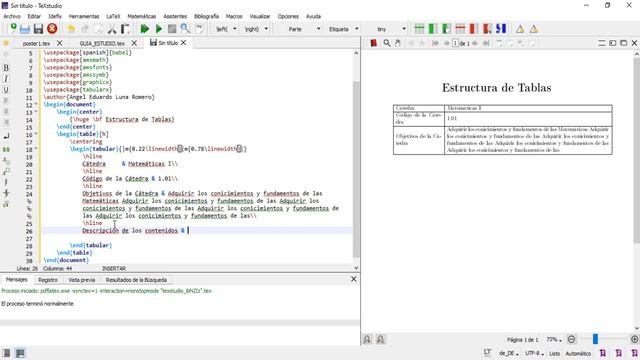Click the first warning triangle icon
640x360 pixels.
pyautogui.click(x=520, y=29)
